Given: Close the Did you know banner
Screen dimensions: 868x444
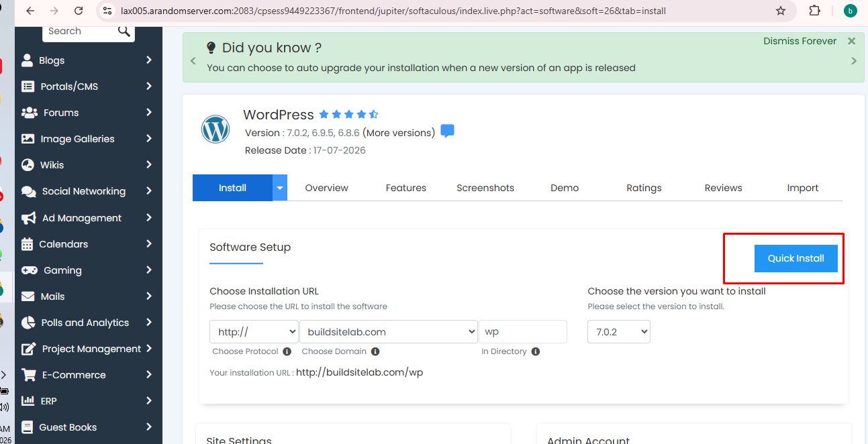Looking at the screenshot, I should pos(851,41).
